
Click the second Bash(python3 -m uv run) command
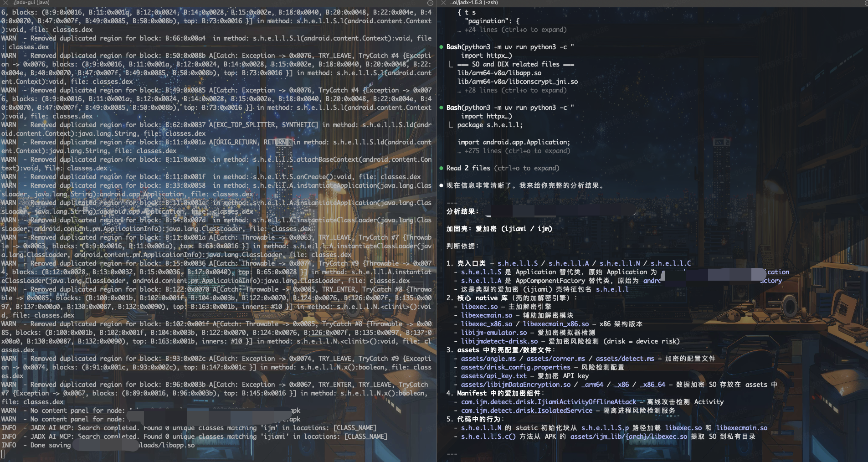[510, 108]
